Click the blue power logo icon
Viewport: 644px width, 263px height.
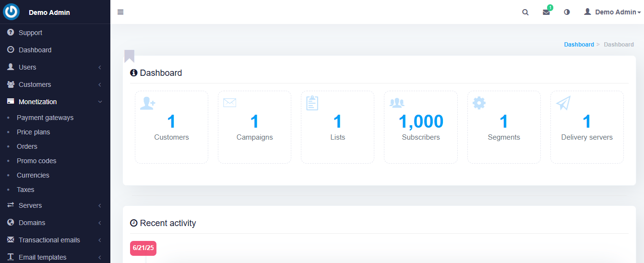11,12
